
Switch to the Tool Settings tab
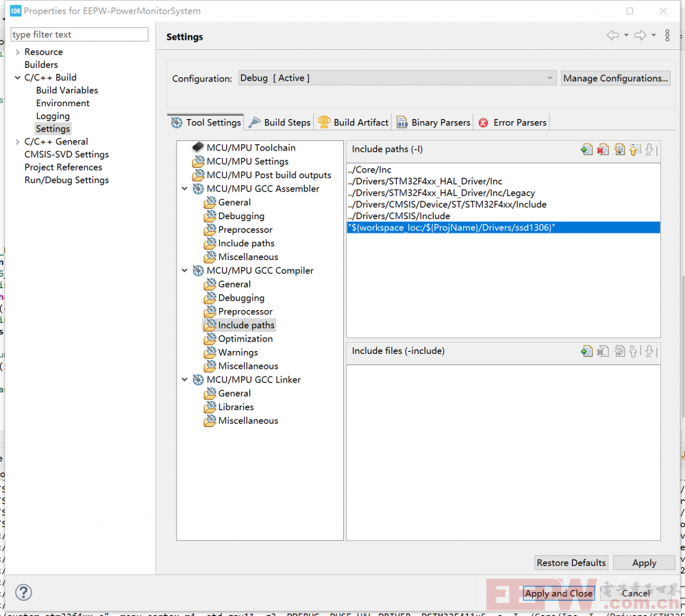(206, 123)
